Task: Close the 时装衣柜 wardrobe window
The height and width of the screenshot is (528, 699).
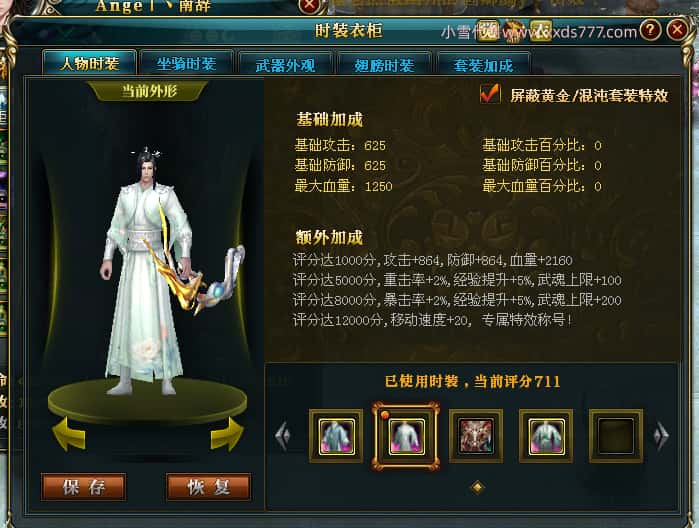Action: click(677, 30)
